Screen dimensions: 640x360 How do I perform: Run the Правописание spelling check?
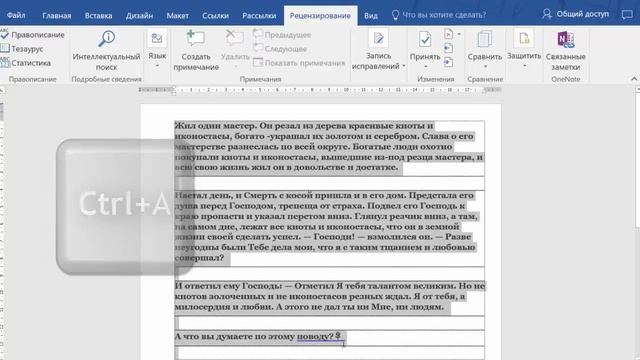point(33,35)
